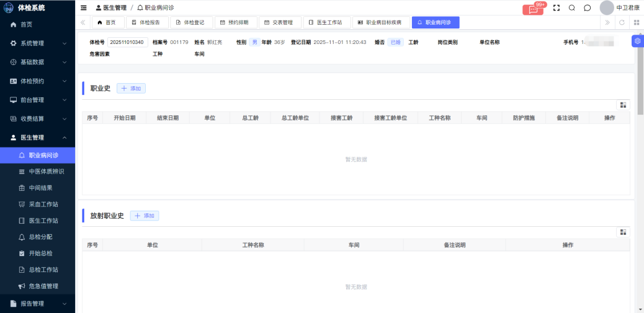This screenshot has width=644, height=313.
Task: Expand the 基础数据 sidebar menu
Action: [37, 62]
